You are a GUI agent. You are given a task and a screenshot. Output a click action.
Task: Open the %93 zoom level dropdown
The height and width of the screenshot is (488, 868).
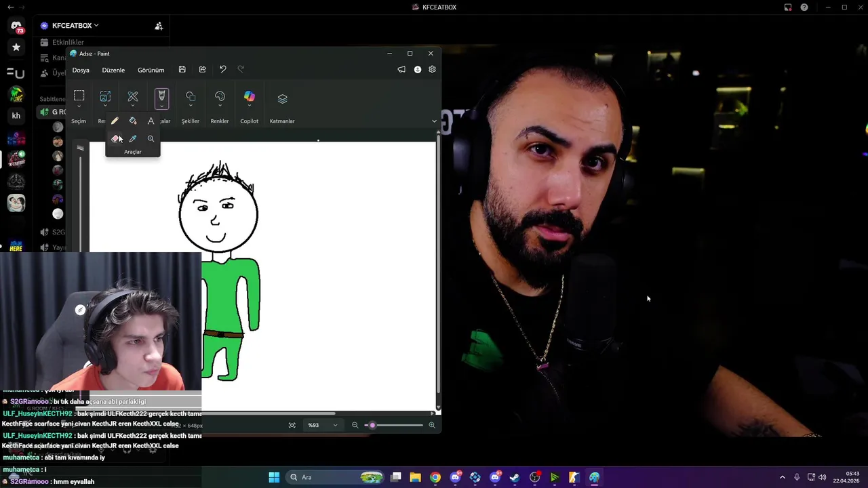pyautogui.click(x=322, y=425)
